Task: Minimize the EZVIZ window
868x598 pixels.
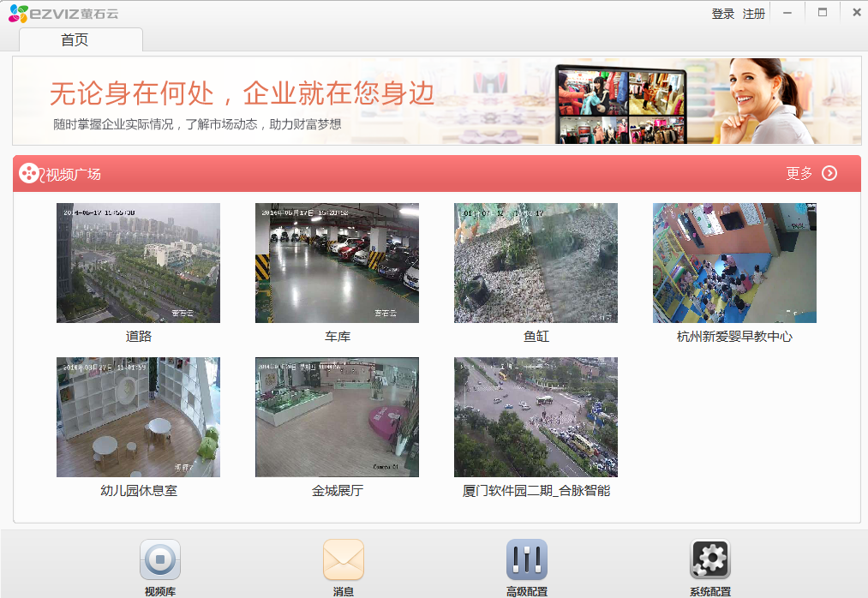Action: click(786, 12)
